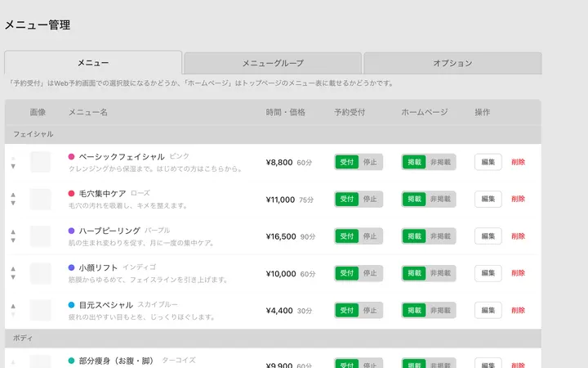Set 小顔リフト booking to 受付

click(347, 273)
